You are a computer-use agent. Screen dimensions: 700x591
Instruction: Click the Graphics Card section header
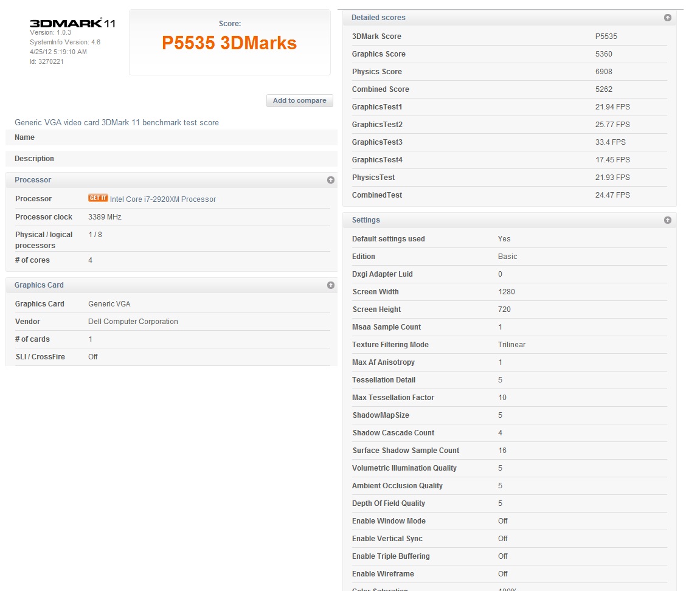(172, 285)
